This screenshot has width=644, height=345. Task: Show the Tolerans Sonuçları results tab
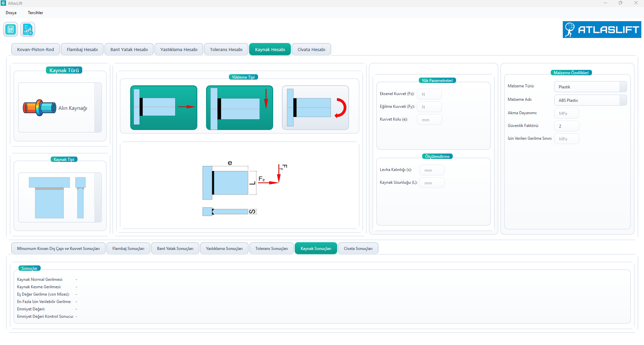click(x=271, y=249)
